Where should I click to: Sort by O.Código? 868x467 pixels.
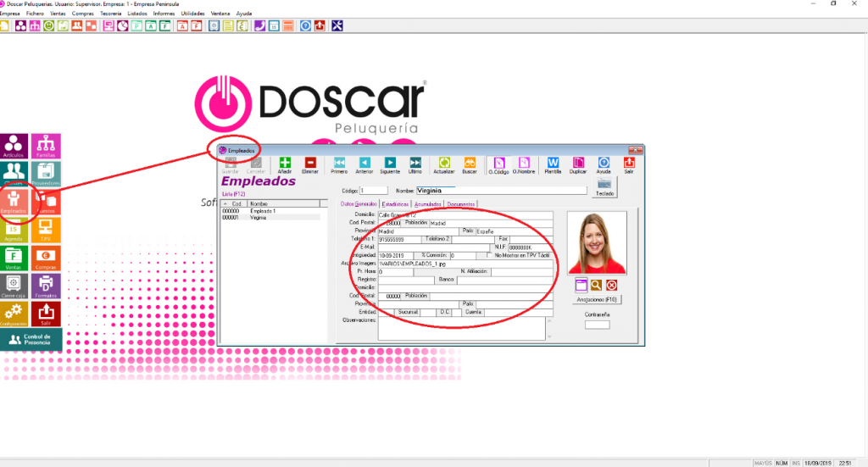pyautogui.click(x=498, y=165)
